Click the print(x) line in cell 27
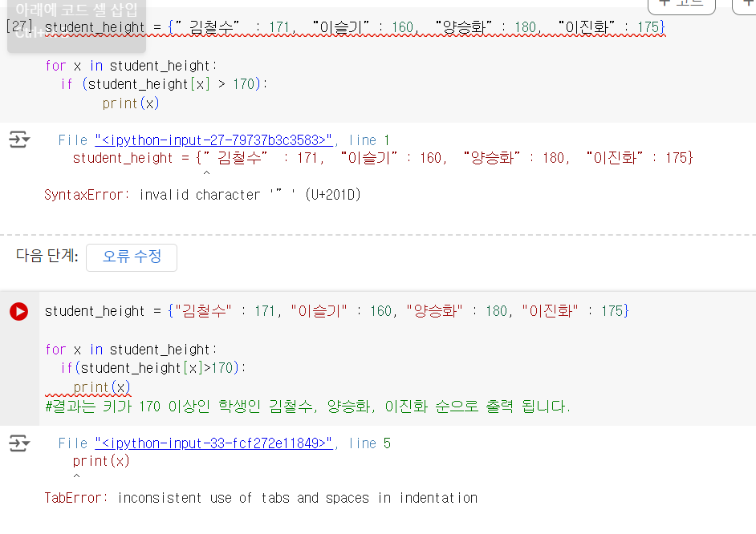The image size is (756, 534). (x=131, y=103)
